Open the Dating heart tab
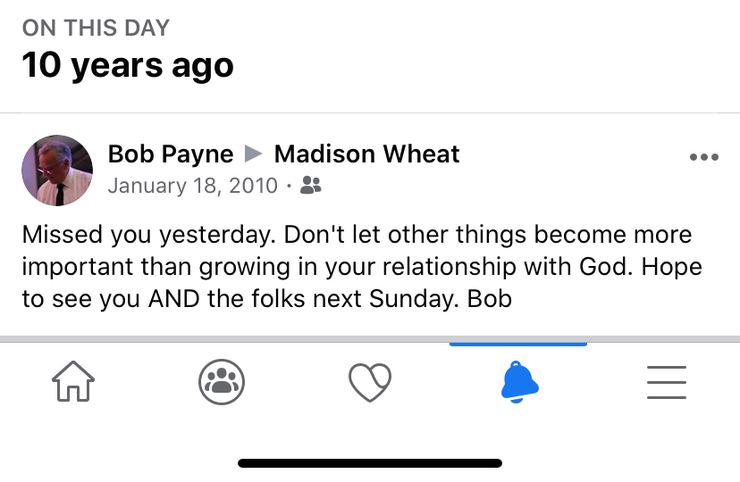 [369, 382]
